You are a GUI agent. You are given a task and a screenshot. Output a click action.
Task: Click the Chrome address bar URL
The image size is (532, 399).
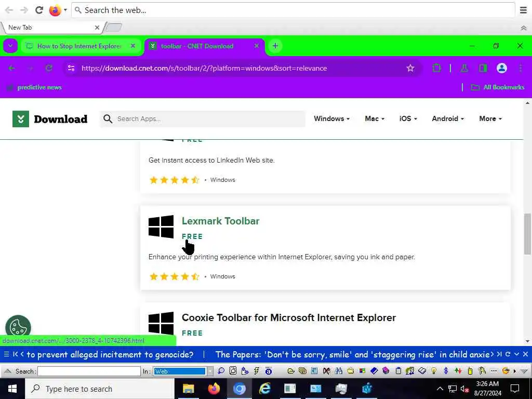pos(204,68)
